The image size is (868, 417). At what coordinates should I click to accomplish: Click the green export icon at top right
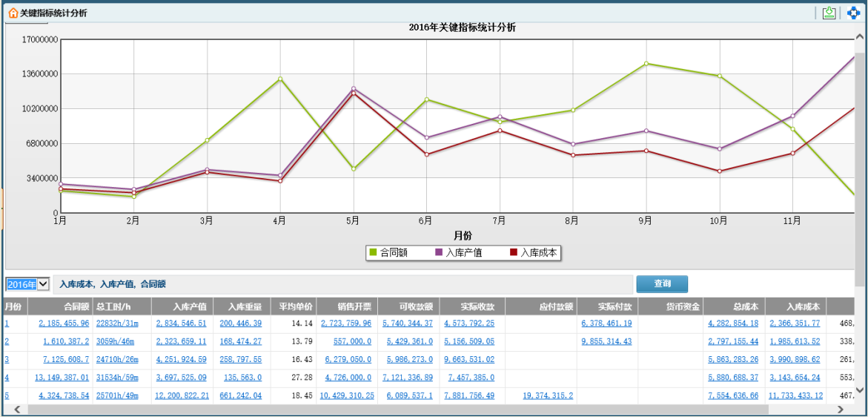[829, 13]
